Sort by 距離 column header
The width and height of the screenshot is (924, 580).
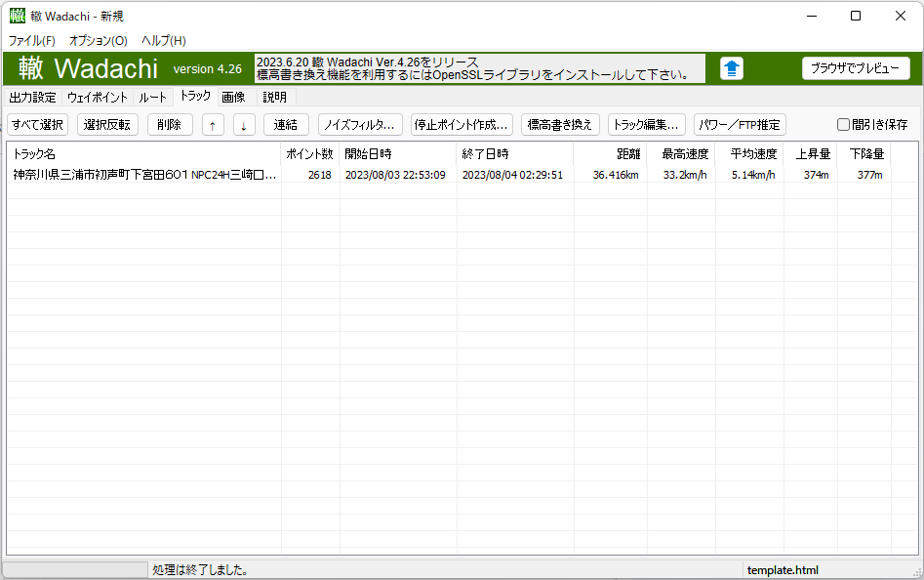click(610, 154)
